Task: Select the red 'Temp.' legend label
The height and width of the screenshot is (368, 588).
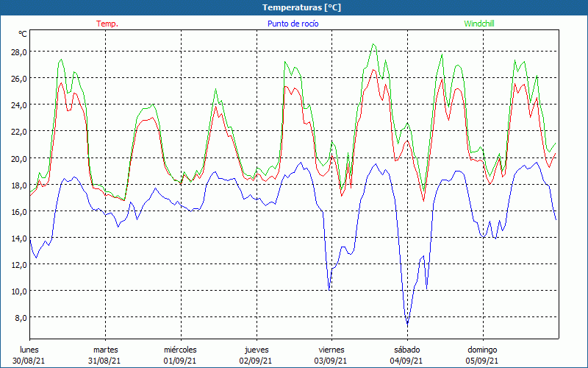Action: tap(107, 24)
